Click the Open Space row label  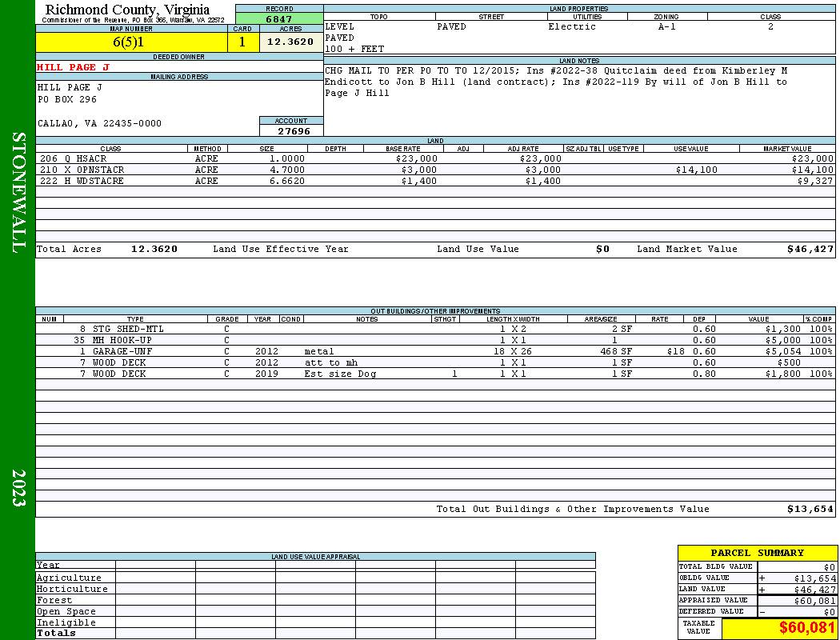66,612
